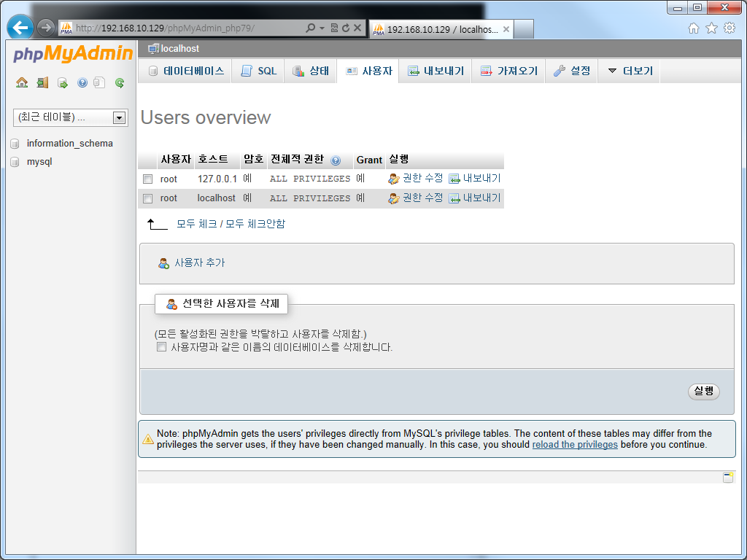Click the refresh icon in address bar
Screen dimensions: 747x560
[x=346, y=28]
